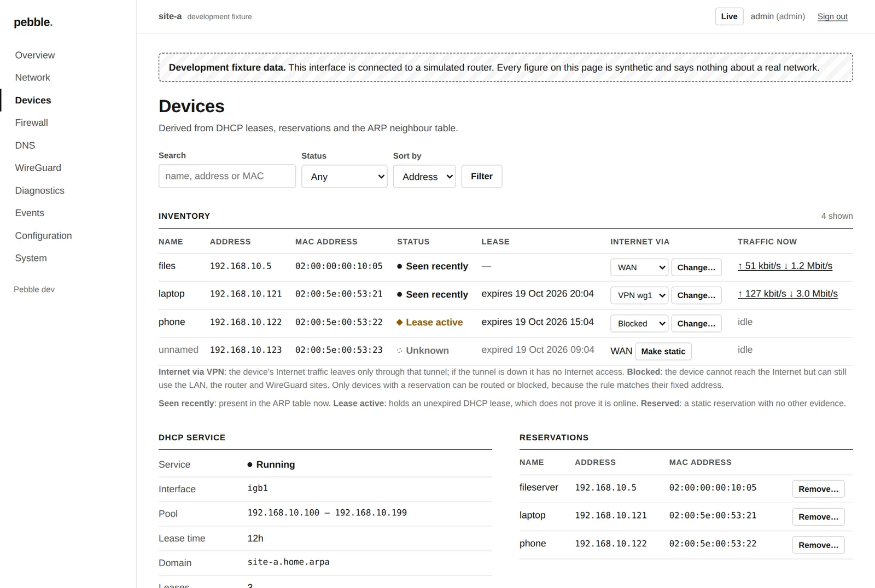This screenshot has height=588, width=875.
Task: Click the '4 shown' count
Action: (x=837, y=216)
